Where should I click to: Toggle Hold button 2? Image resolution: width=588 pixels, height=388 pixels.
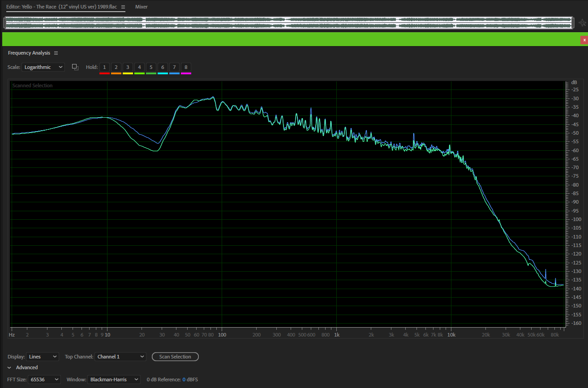click(x=116, y=67)
